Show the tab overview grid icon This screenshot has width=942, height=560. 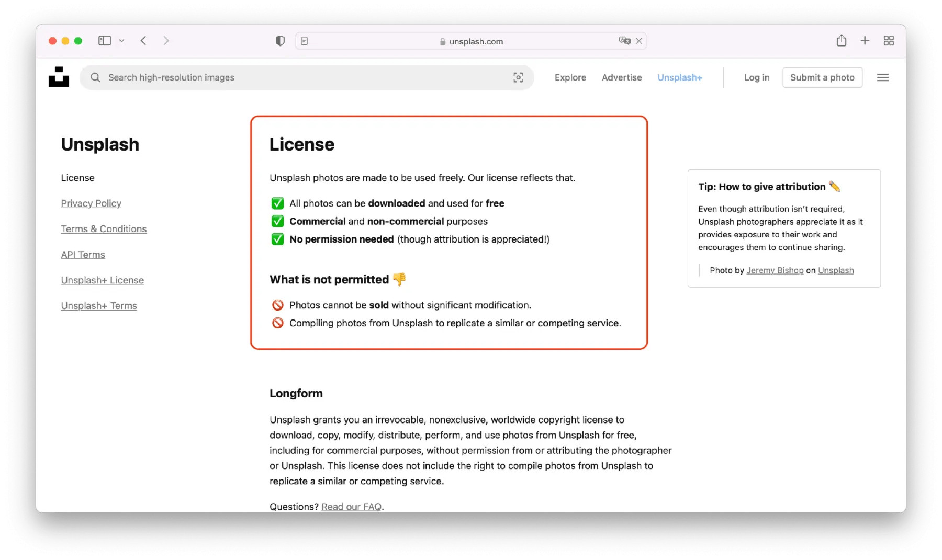(x=888, y=41)
